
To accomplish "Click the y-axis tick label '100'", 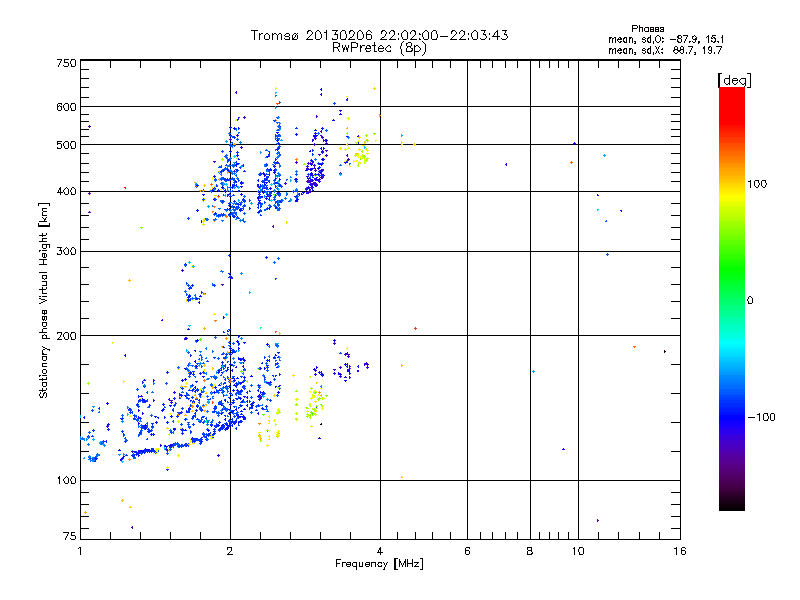I will pos(66,480).
